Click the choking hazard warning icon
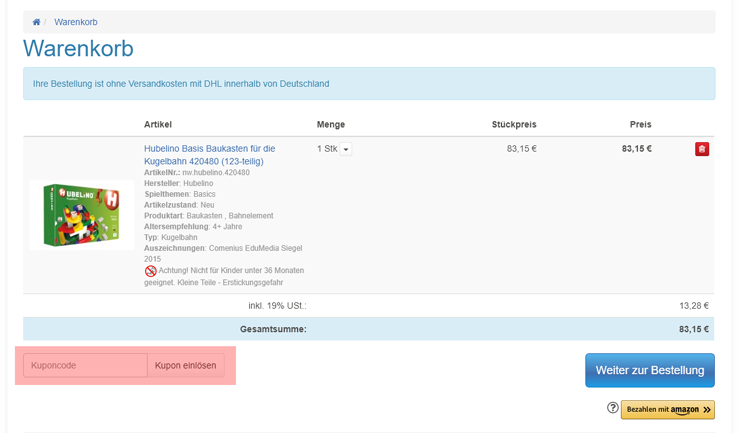This screenshot has height=433, width=740. [151, 271]
